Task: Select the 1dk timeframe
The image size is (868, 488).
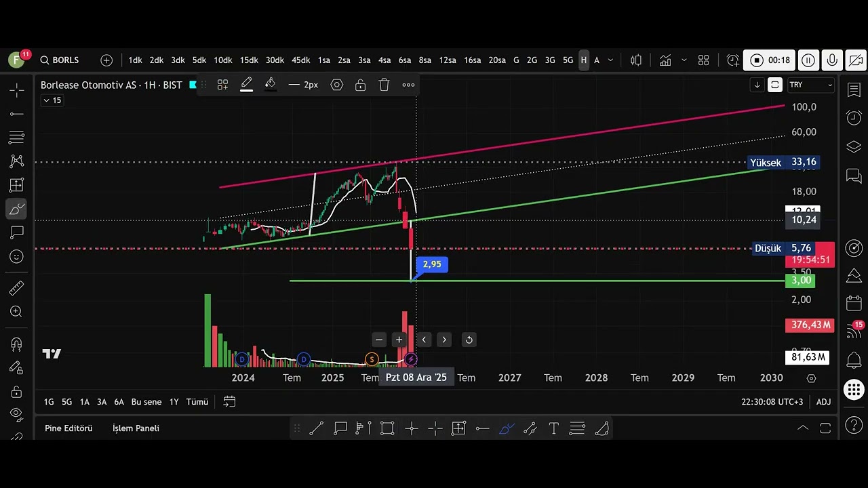Action: (135, 60)
